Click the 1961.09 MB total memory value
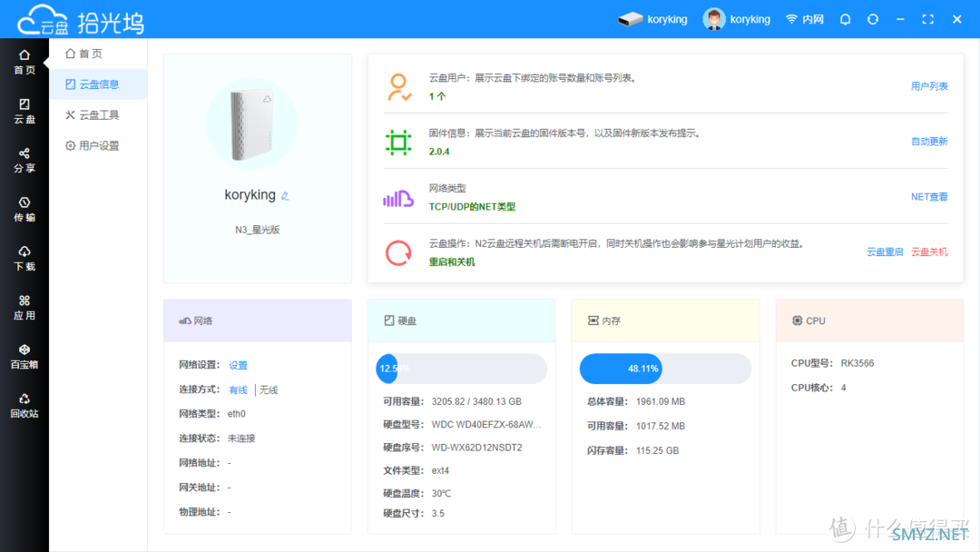 click(x=660, y=402)
